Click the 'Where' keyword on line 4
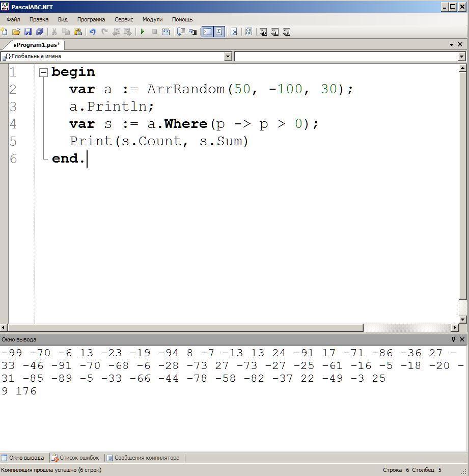Screen dimensions: 469x476 point(186,124)
